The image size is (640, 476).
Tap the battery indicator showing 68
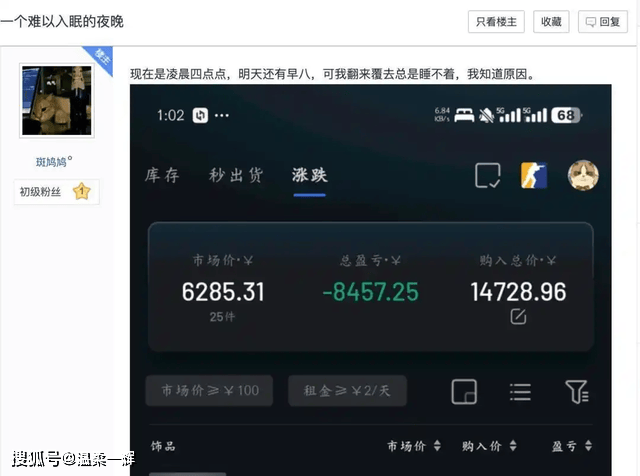tap(566, 115)
